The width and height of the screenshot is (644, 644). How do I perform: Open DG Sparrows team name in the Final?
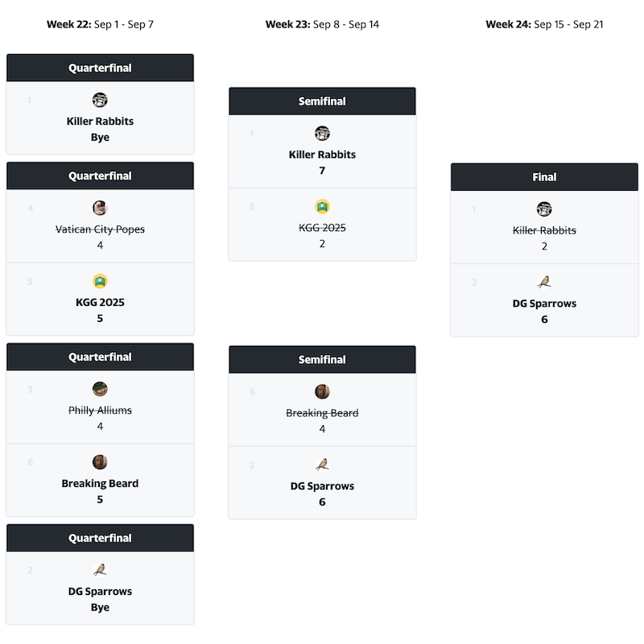pos(544,303)
